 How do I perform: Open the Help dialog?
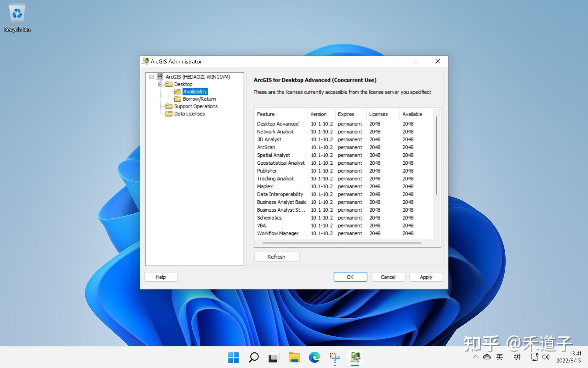(x=161, y=277)
